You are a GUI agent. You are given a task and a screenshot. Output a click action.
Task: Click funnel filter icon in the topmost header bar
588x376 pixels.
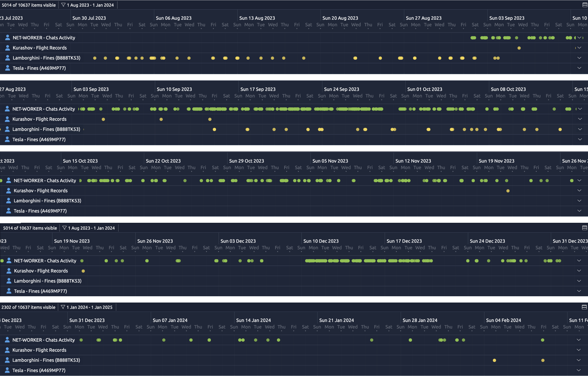tap(63, 5)
